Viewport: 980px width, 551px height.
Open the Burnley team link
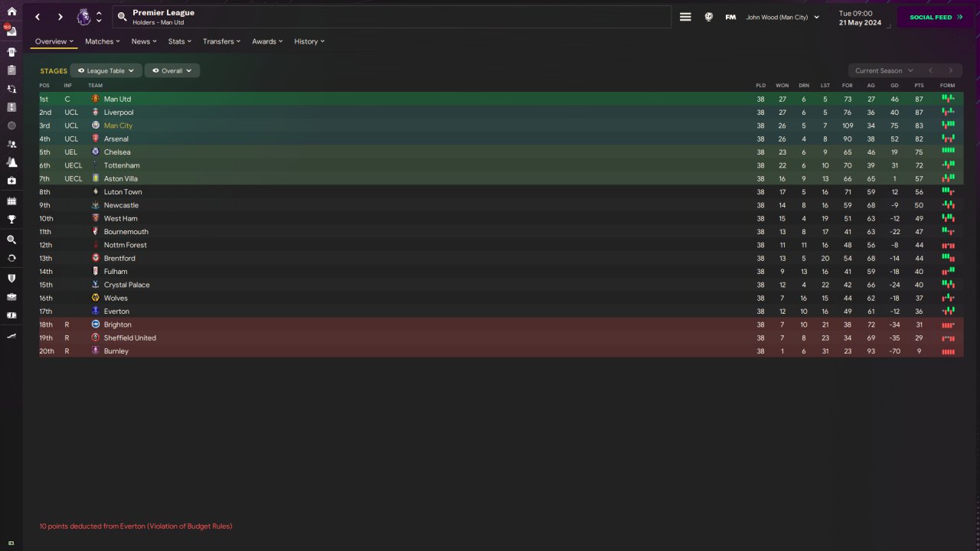coord(116,351)
